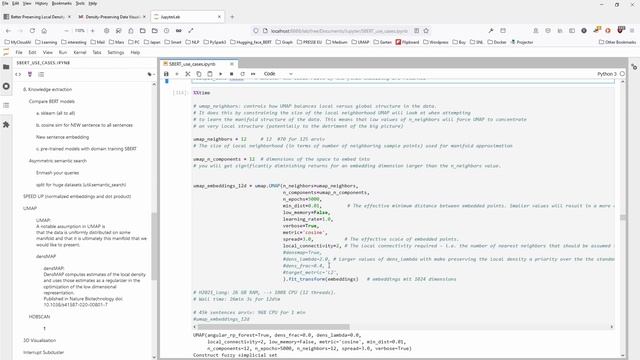Paste cells from clipboard in notebook toolbar
The image size is (640, 360).
coord(210,74)
